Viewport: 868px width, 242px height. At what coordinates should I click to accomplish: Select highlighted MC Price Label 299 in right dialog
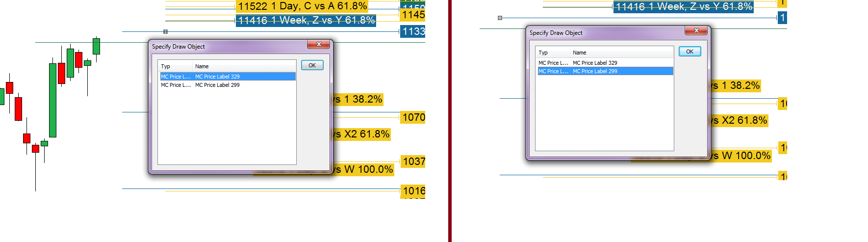595,71
